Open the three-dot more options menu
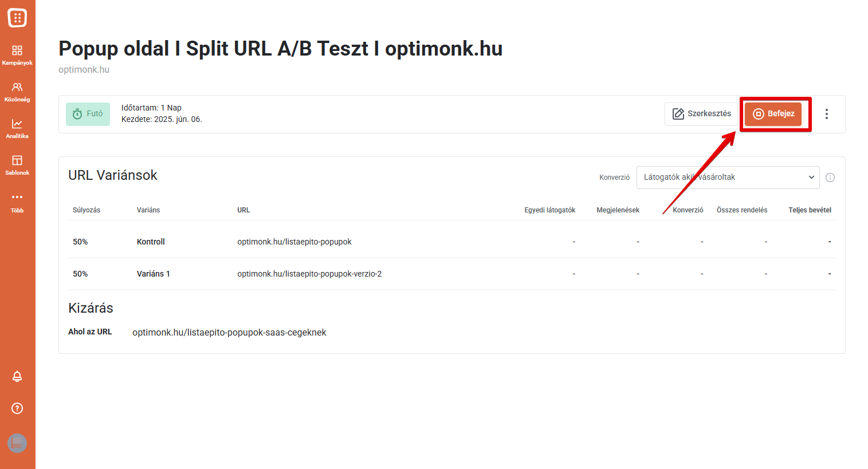 (x=826, y=114)
